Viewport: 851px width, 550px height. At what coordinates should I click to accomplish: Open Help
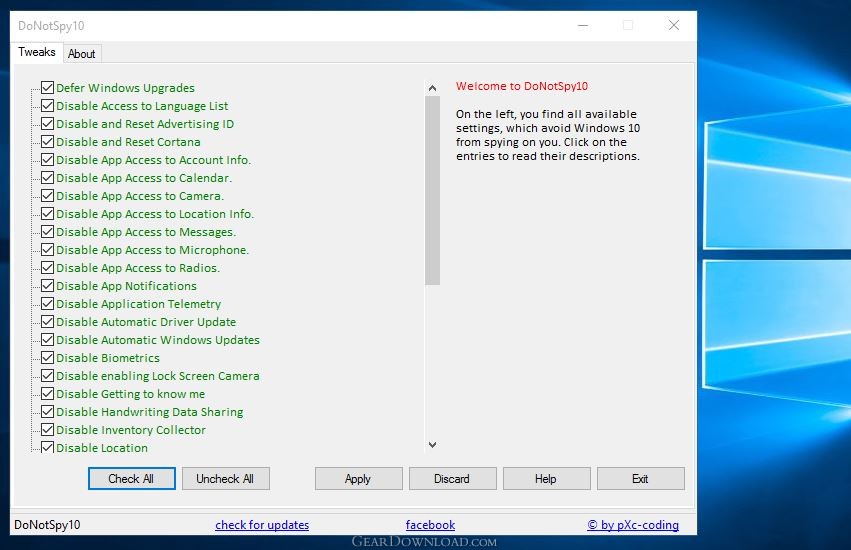tap(546, 478)
